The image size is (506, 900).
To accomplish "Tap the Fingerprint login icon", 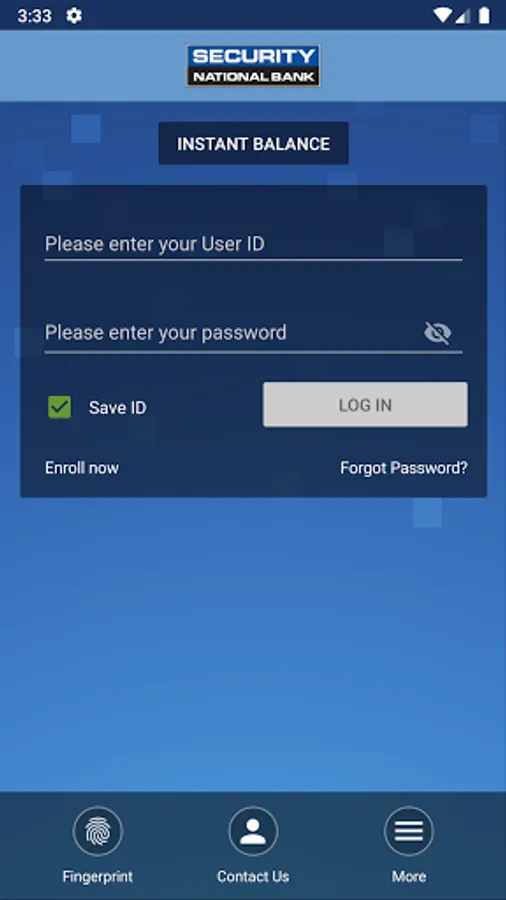I will tap(98, 831).
